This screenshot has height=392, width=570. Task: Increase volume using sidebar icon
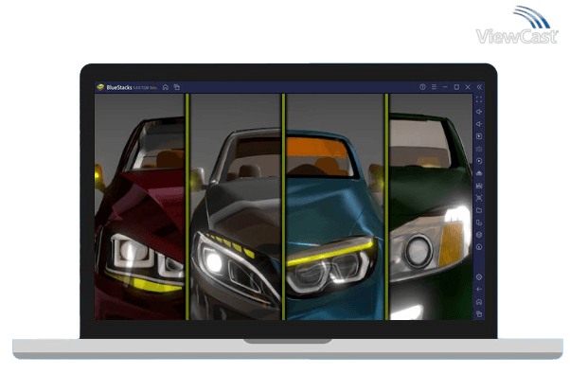[479, 112]
